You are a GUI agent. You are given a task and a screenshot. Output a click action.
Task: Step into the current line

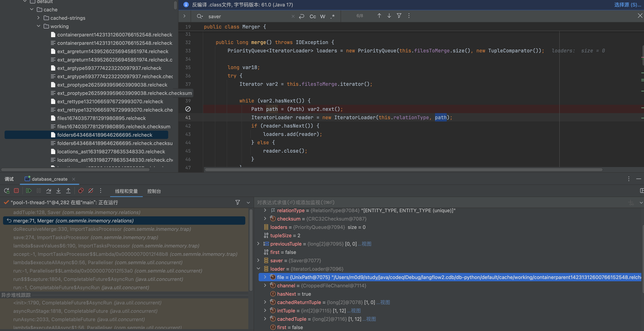pyautogui.click(x=58, y=191)
